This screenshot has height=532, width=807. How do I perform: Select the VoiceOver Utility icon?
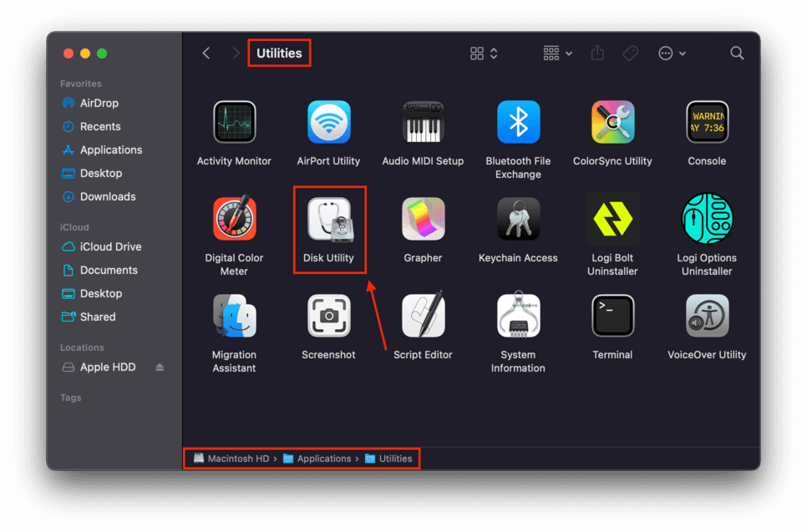[707, 316]
